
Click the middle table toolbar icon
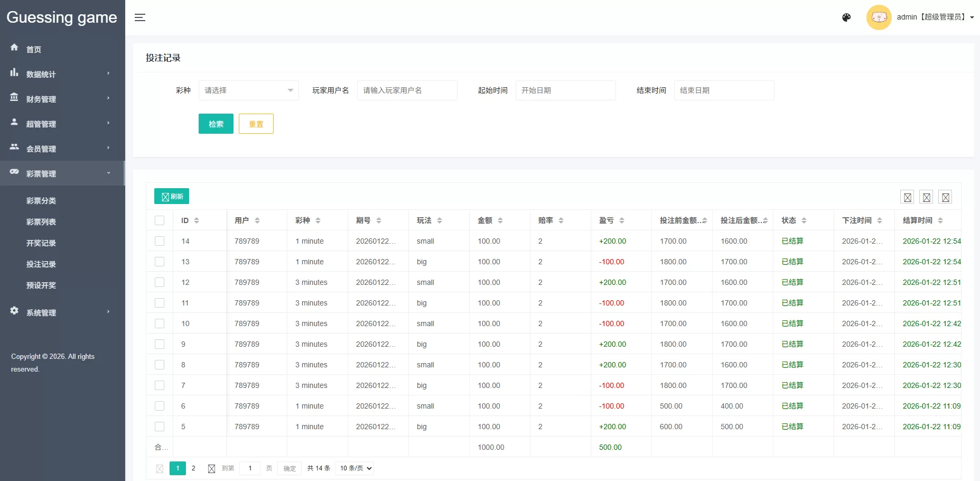926,196
